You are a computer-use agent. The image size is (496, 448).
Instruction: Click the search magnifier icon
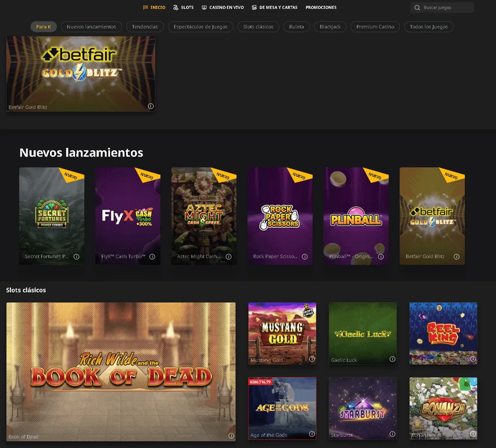coord(417,7)
